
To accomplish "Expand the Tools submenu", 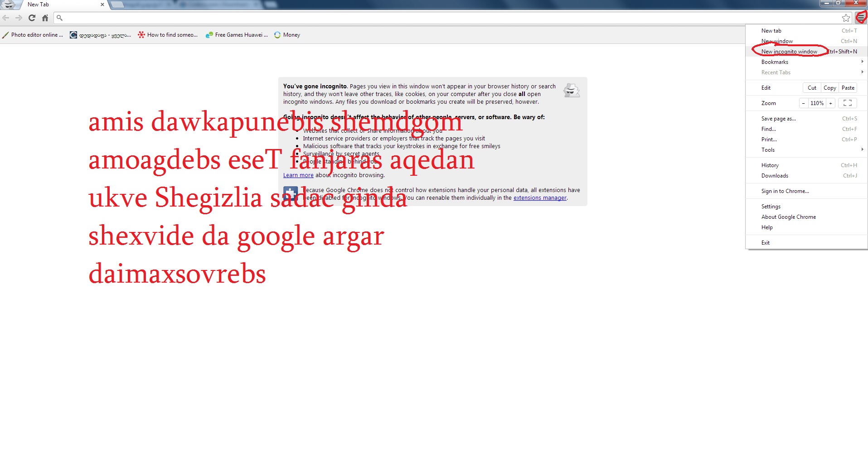I will tap(806, 150).
